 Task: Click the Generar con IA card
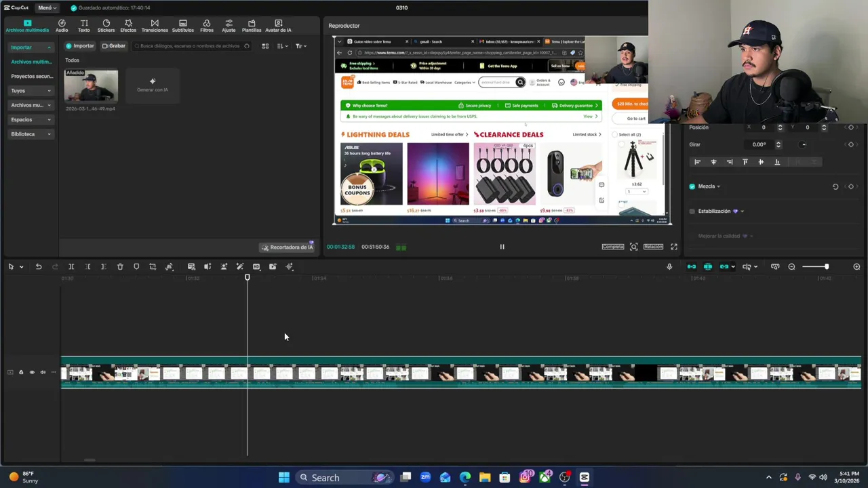[153, 85]
